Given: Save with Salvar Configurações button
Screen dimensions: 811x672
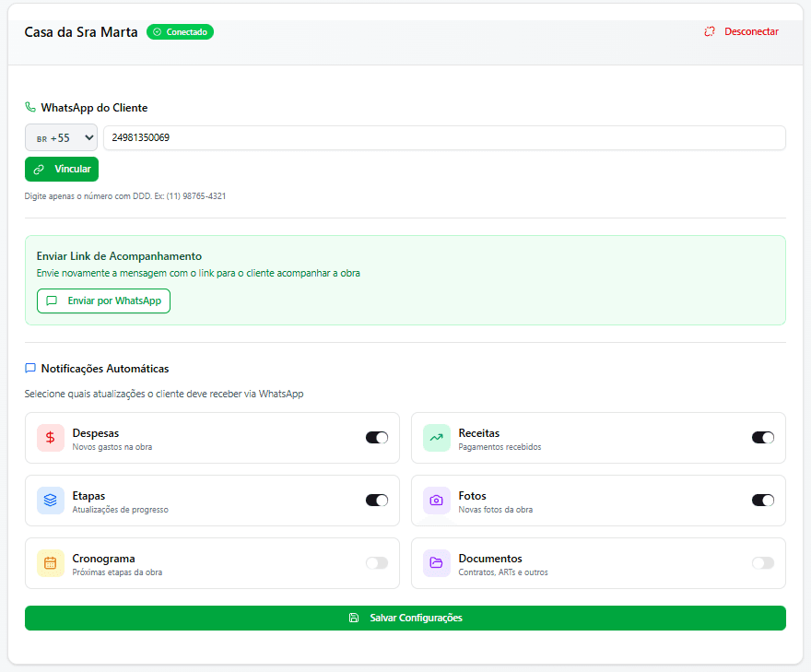Looking at the screenshot, I should click(x=405, y=618).
